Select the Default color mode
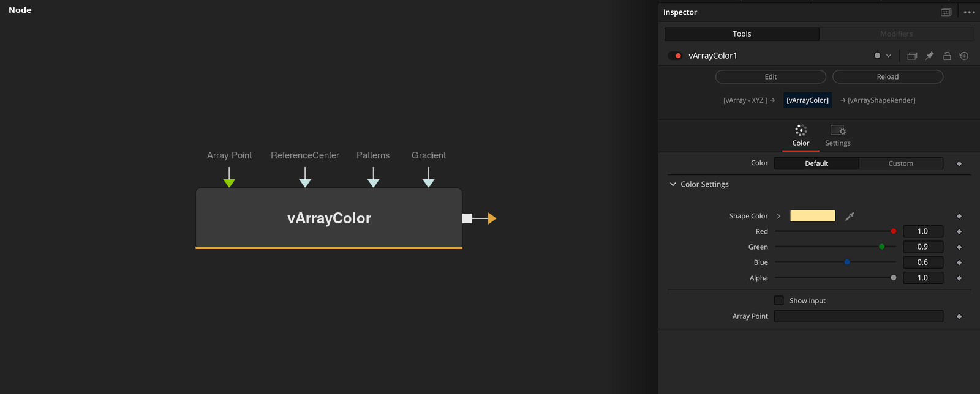The width and height of the screenshot is (980, 394). click(816, 163)
